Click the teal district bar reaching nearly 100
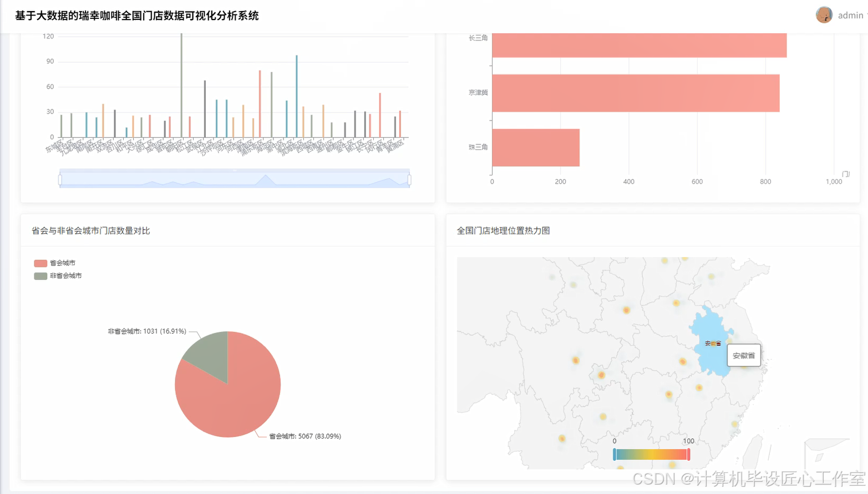The height and width of the screenshot is (494, 868). (297, 96)
